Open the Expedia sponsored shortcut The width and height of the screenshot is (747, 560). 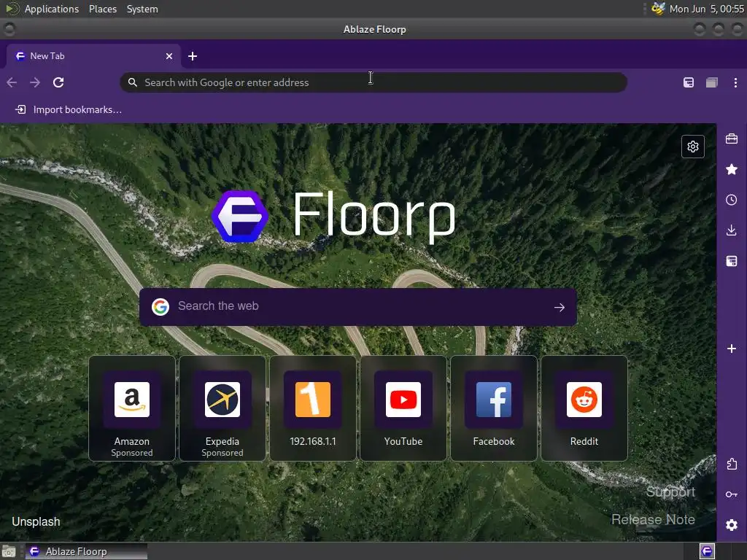[222, 408]
